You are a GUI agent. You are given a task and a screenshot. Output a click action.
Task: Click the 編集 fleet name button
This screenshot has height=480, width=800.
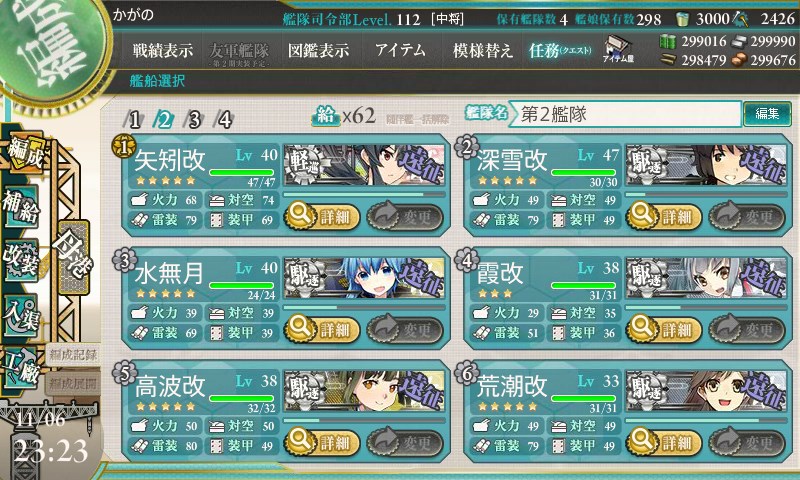point(767,114)
